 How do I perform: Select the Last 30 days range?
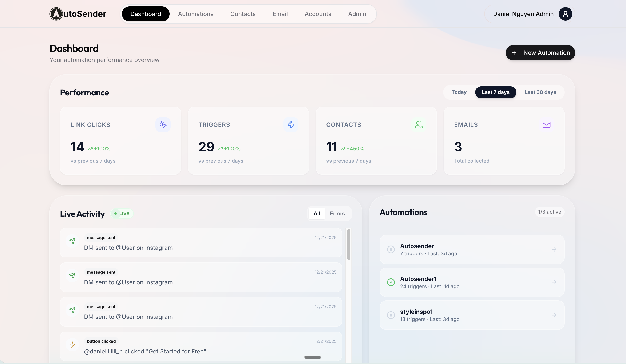[x=540, y=92]
